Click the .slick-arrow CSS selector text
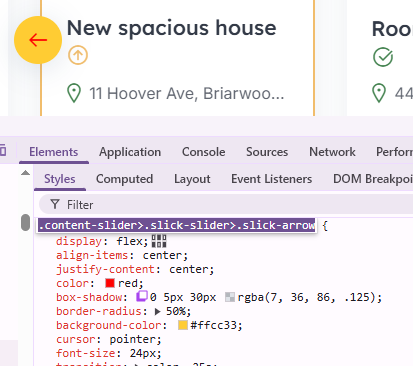Viewport: 413px width, 366px height. coord(176,225)
